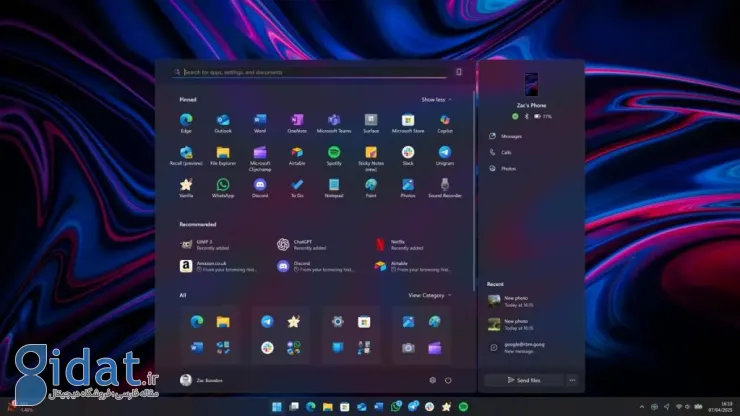The height and width of the screenshot is (416, 740).
Task: Open the Copilot app icon
Action: 445,120
